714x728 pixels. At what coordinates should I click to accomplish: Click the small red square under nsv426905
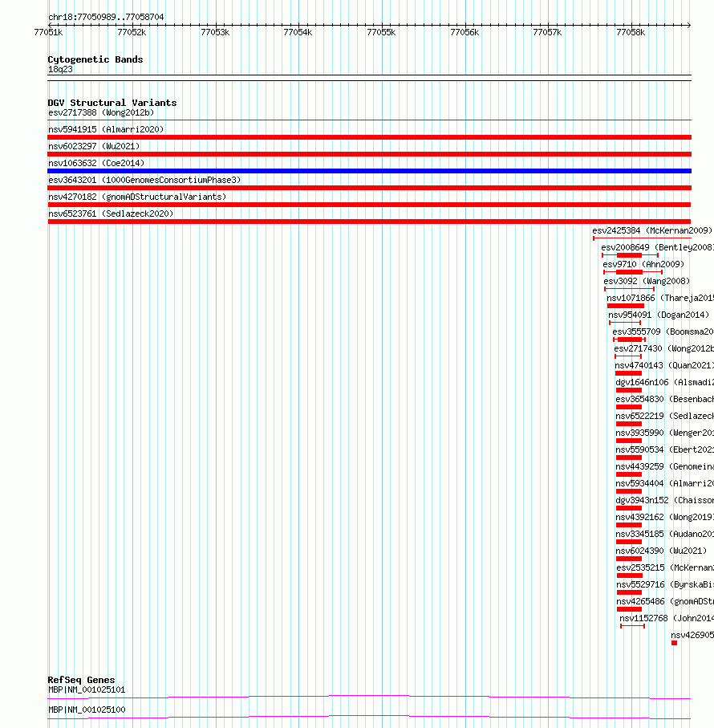coord(674,643)
